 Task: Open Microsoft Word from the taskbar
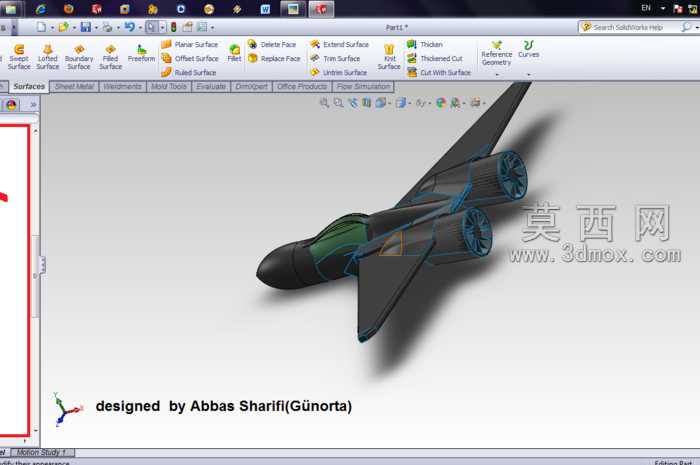click(265, 9)
